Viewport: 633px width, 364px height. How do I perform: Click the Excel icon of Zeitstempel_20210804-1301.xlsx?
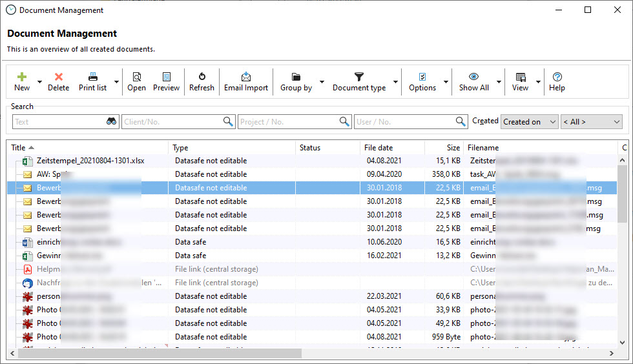tap(27, 161)
